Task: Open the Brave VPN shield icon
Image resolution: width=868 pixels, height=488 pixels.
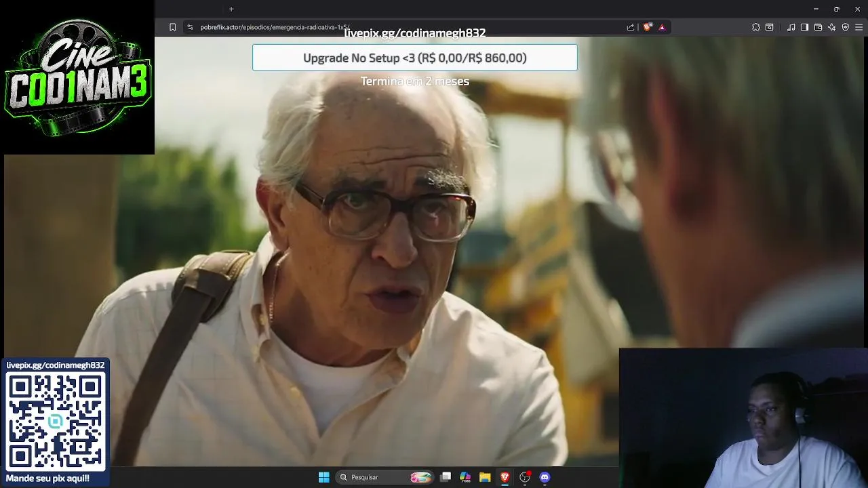Action: point(845,27)
